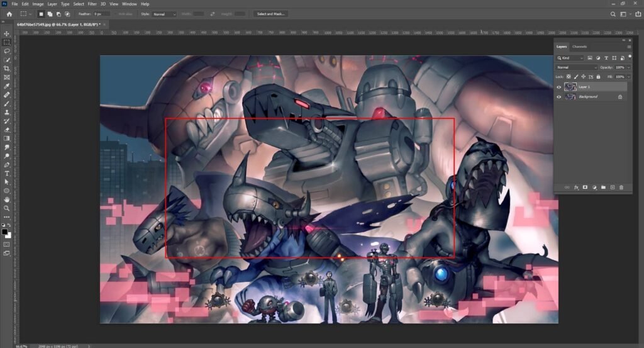Select the Quick Selection tool
The height and width of the screenshot is (348, 644).
pos(6,60)
